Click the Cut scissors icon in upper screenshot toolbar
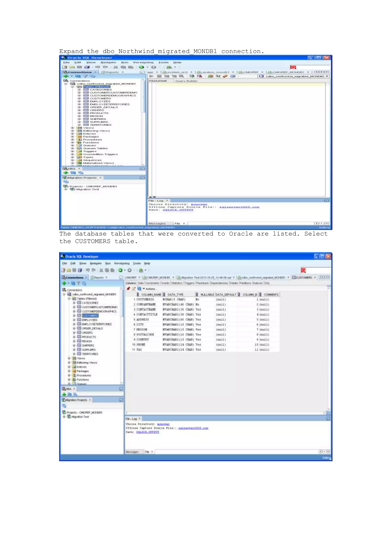392x555 pixels. [116, 67]
